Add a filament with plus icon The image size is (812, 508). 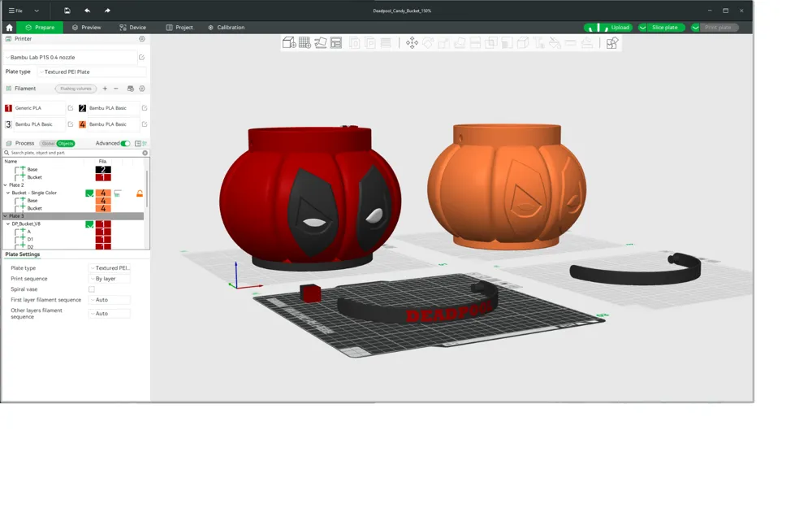tap(105, 89)
